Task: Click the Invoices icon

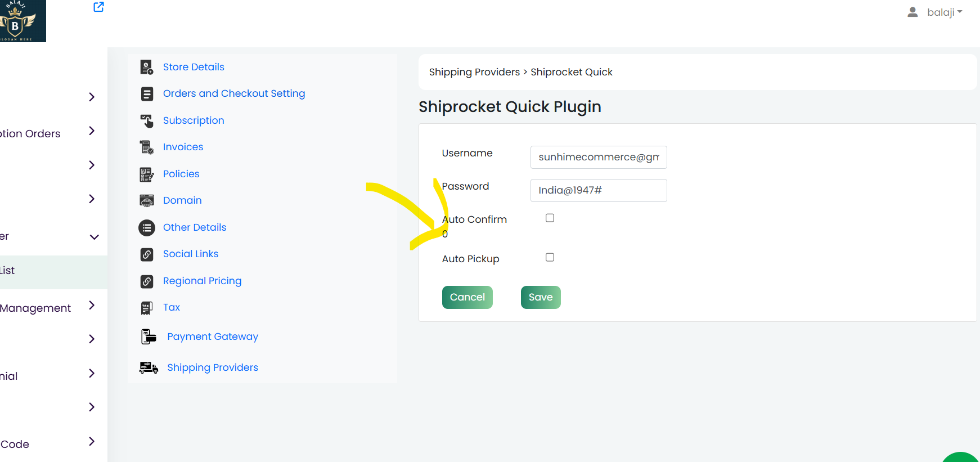Action: pyautogui.click(x=147, y=147)
